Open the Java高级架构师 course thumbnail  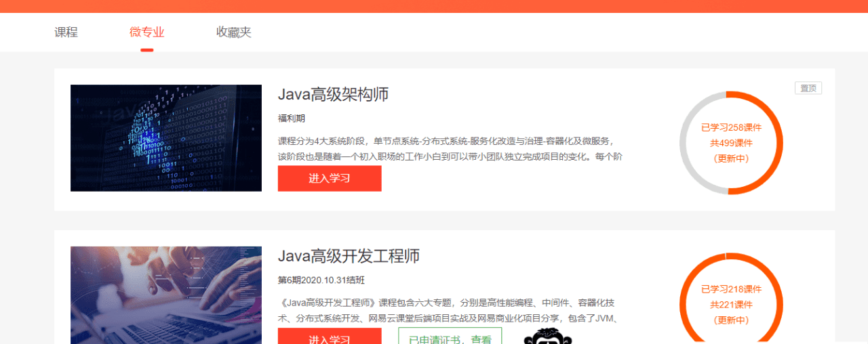pos(166,138)
